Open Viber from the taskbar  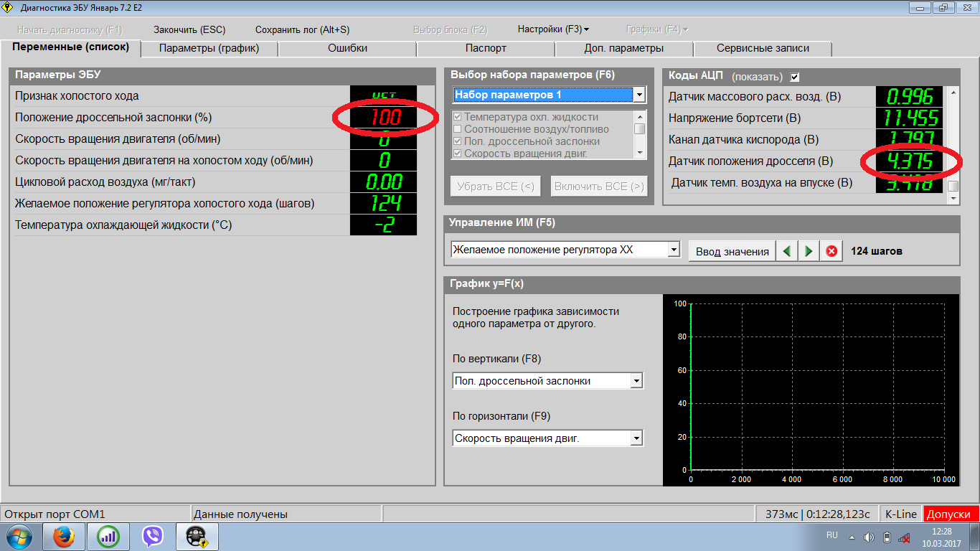(152, 536)
